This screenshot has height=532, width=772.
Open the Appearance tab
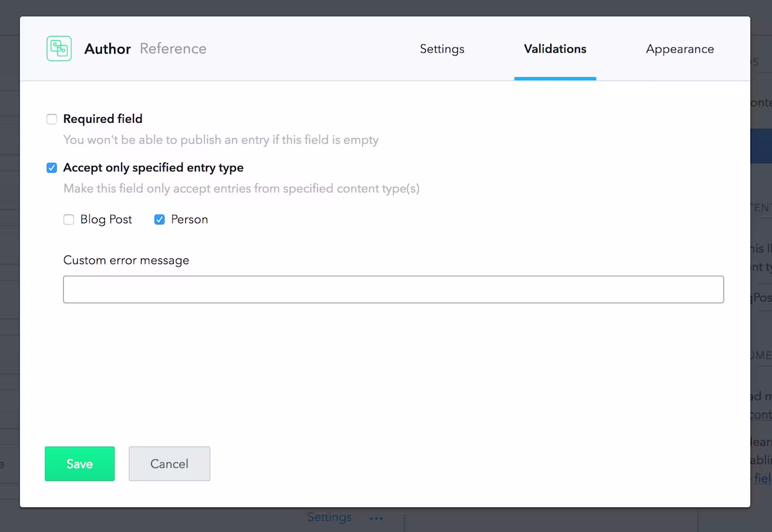click(680, 49)
